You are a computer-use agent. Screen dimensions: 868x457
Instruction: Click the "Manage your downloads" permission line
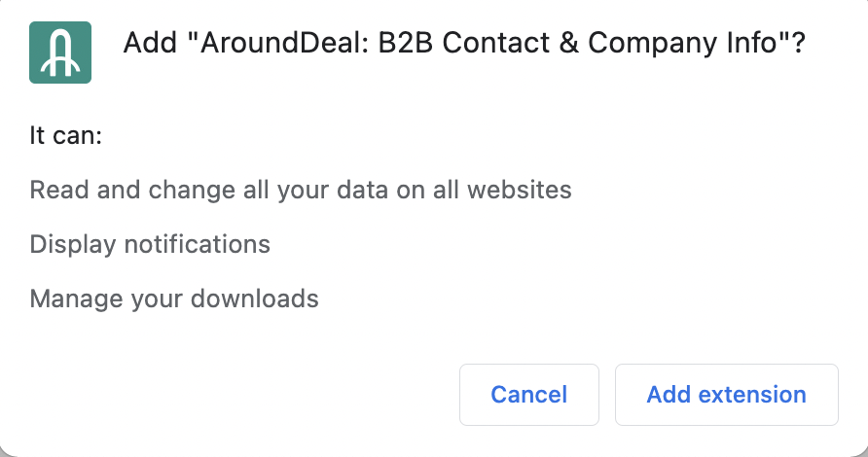pyautogui.click(x=174, y=298)
